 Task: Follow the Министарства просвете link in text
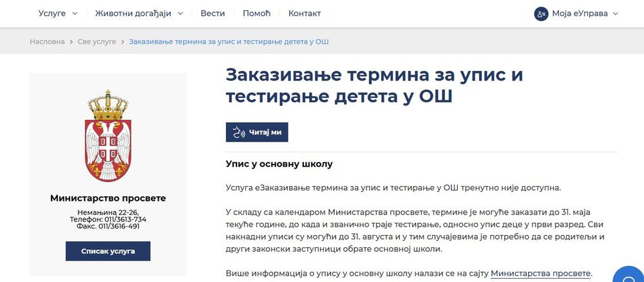point(540,273)
